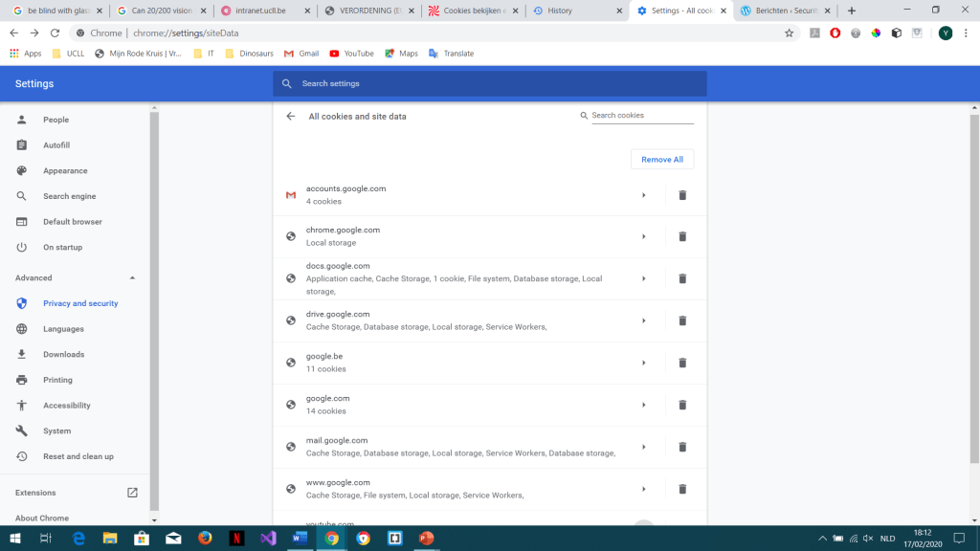Expand details for chrome.google.com

(x=643, y=236)
